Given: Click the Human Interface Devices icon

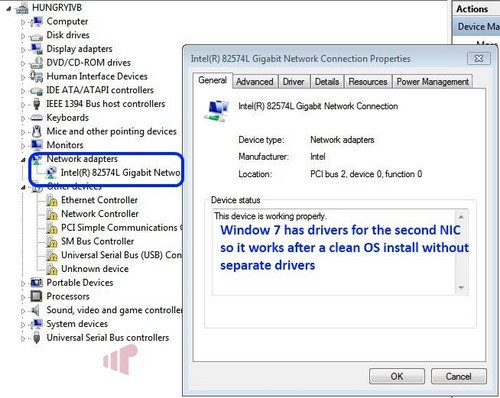Looking at the screenshot, I should point(37,76).
